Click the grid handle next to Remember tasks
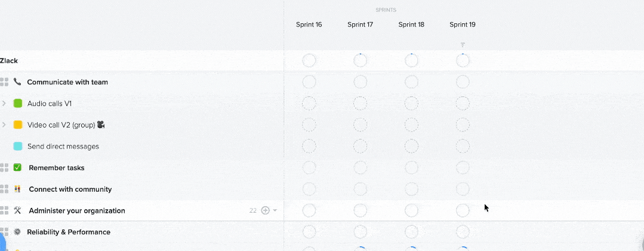Viewport: 644px width, 251px height. 4,167
